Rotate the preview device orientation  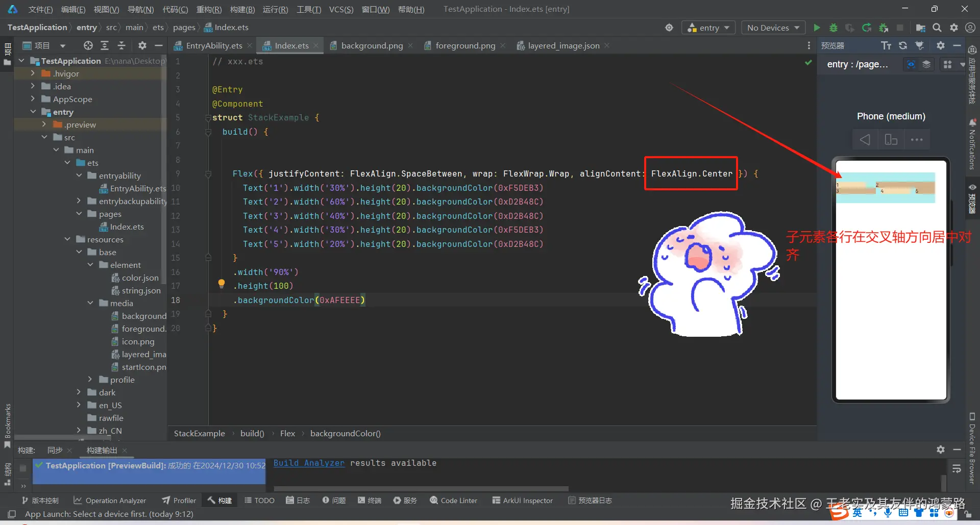point(891,139)
